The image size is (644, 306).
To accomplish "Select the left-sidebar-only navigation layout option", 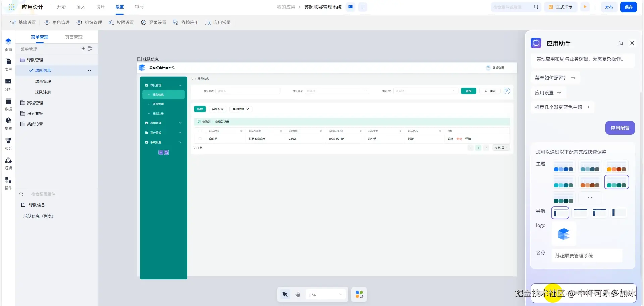I will (x=619, y=212).
